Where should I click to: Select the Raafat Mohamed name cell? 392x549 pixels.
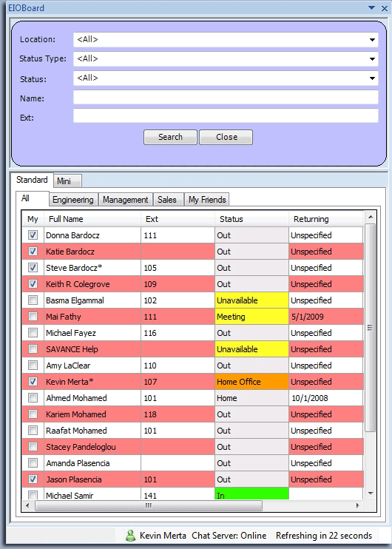92,431
